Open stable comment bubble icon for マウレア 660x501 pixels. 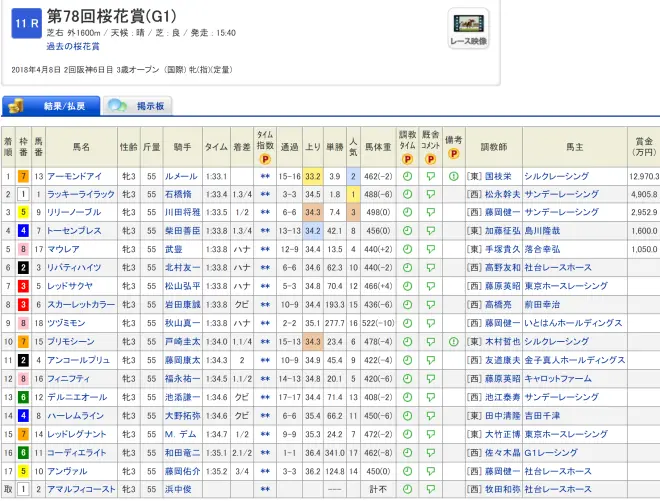(x=431, y=250)
